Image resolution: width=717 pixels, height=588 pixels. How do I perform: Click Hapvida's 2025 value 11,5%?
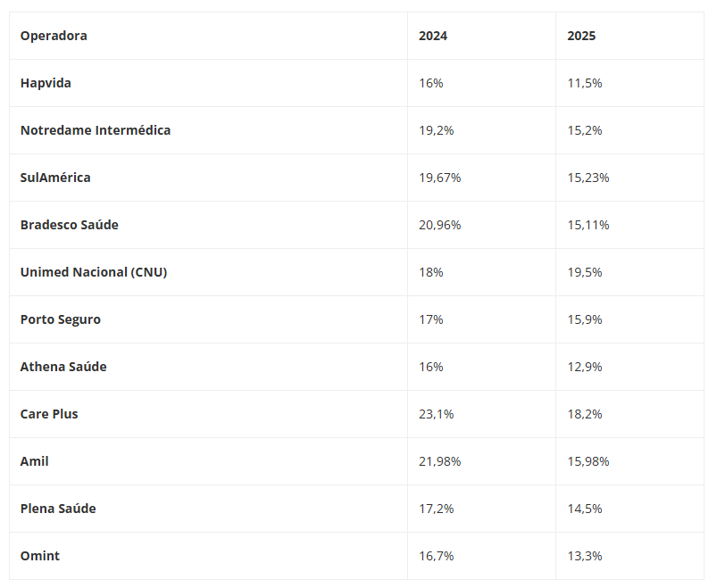[x=585, y=83]
